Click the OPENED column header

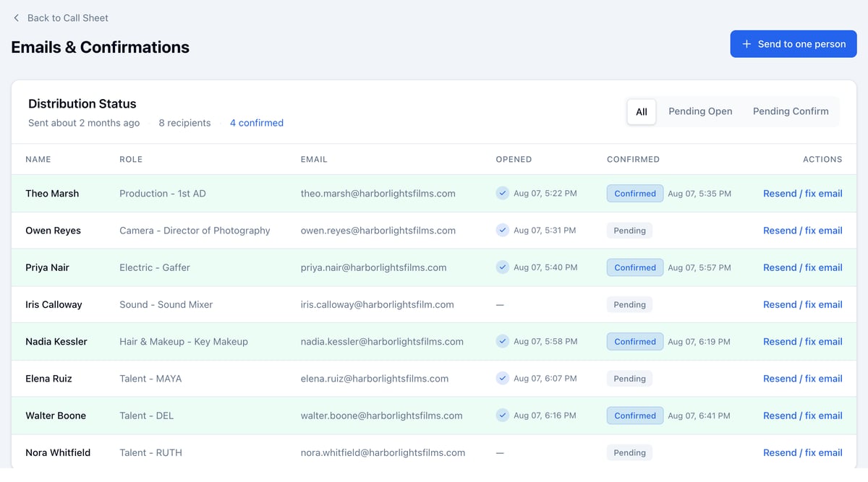[514, 159]
